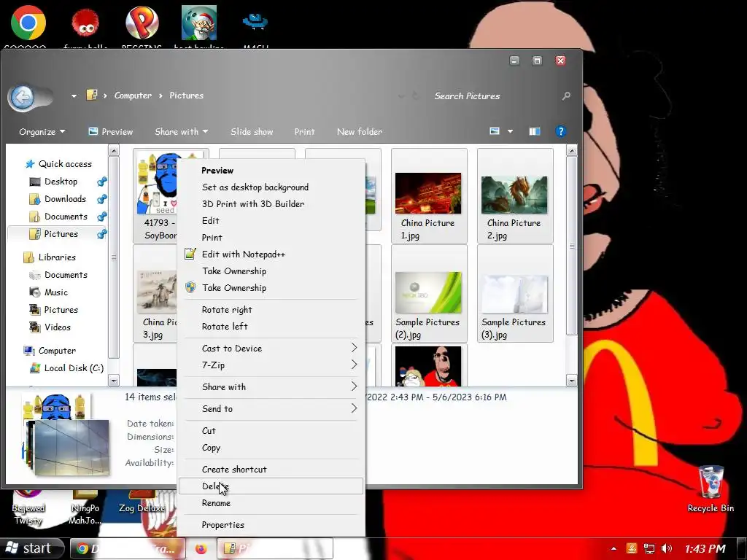Choose Rotate right
The width and height of the screenshot is (747, 560).
(270, 309)
